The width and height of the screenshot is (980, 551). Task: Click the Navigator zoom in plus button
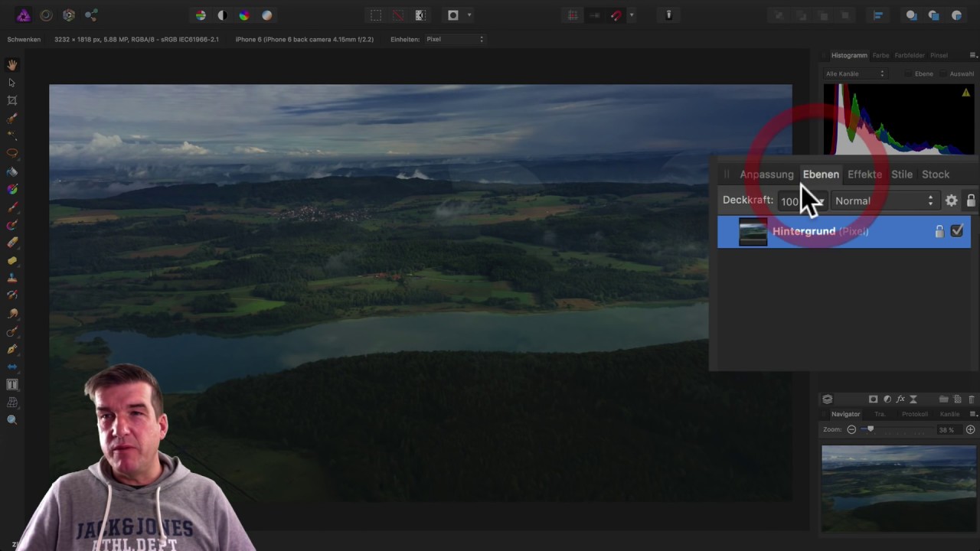click(971, 430)
